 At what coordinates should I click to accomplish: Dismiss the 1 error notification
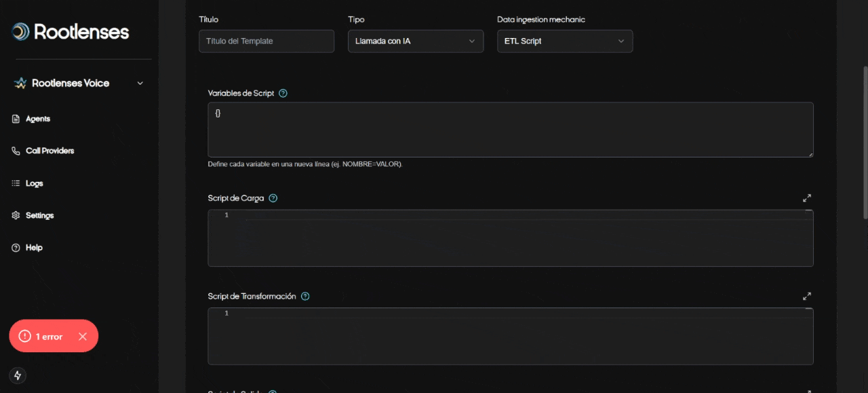pyautogui.click(x=83, y=336)
